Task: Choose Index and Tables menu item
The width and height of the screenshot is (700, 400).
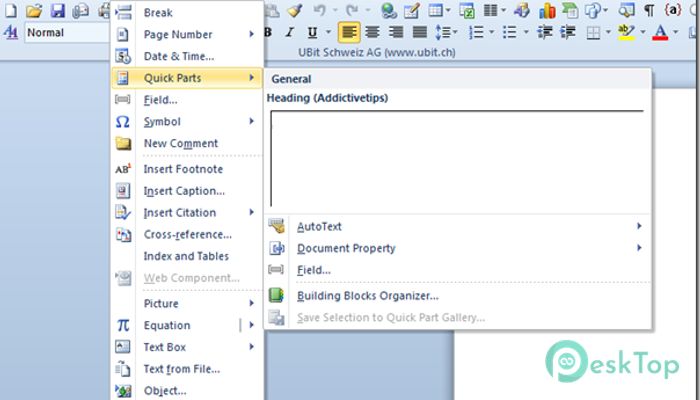Action: pos(187,256)
